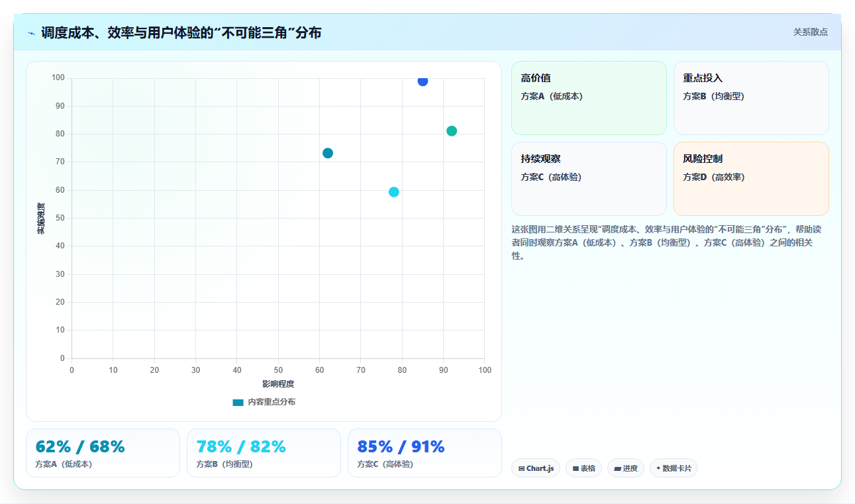Click the 内容重点分布 legend label

272,402
